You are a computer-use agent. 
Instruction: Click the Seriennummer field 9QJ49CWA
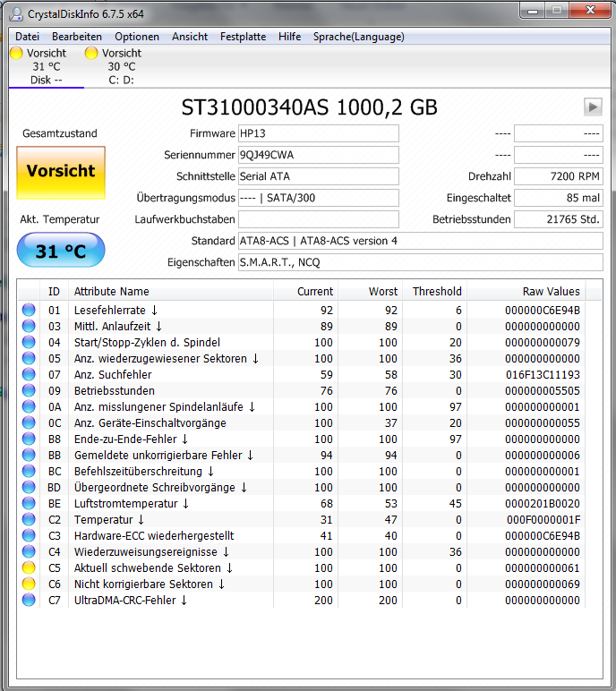[319, 155]
